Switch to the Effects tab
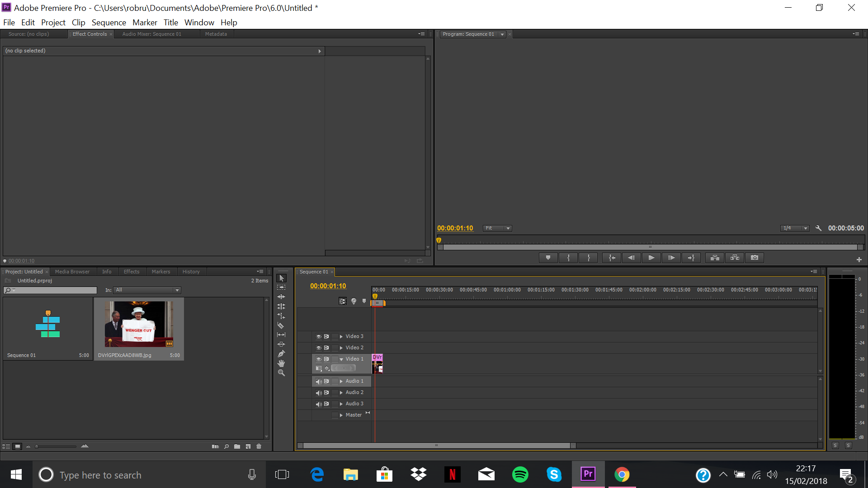 click(x=132, y=272)
